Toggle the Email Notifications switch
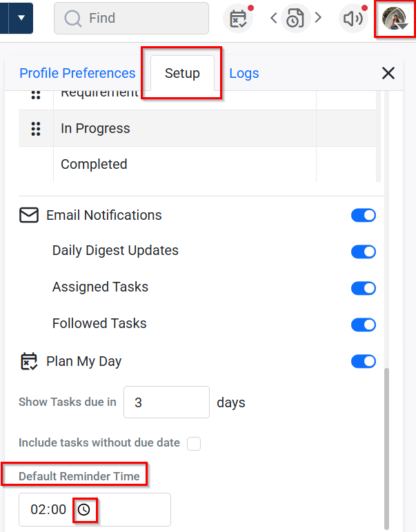This screenshot has width=416, height=532. point(364,216)
